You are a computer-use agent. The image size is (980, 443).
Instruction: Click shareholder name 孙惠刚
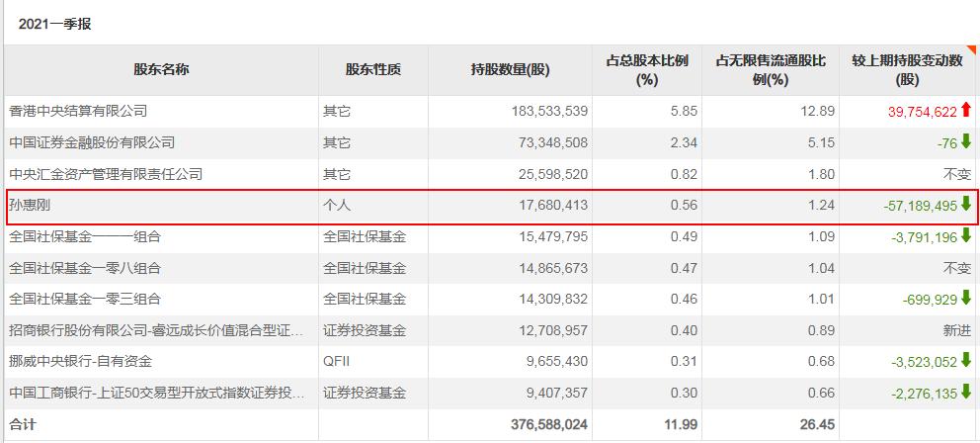click(30, 206)
